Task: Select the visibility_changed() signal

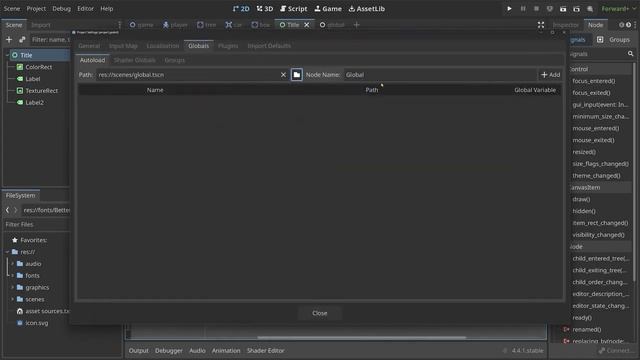Action: (x=598, y=235)
